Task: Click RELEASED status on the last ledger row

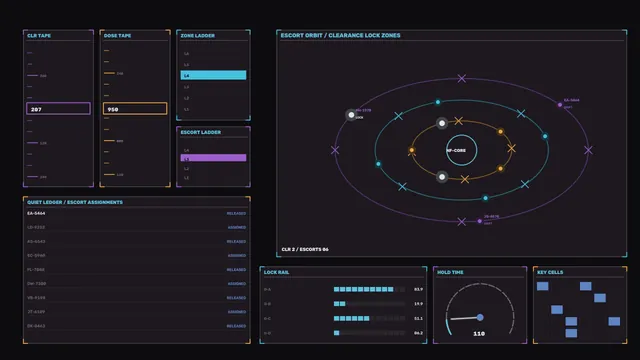Action: 236,326
